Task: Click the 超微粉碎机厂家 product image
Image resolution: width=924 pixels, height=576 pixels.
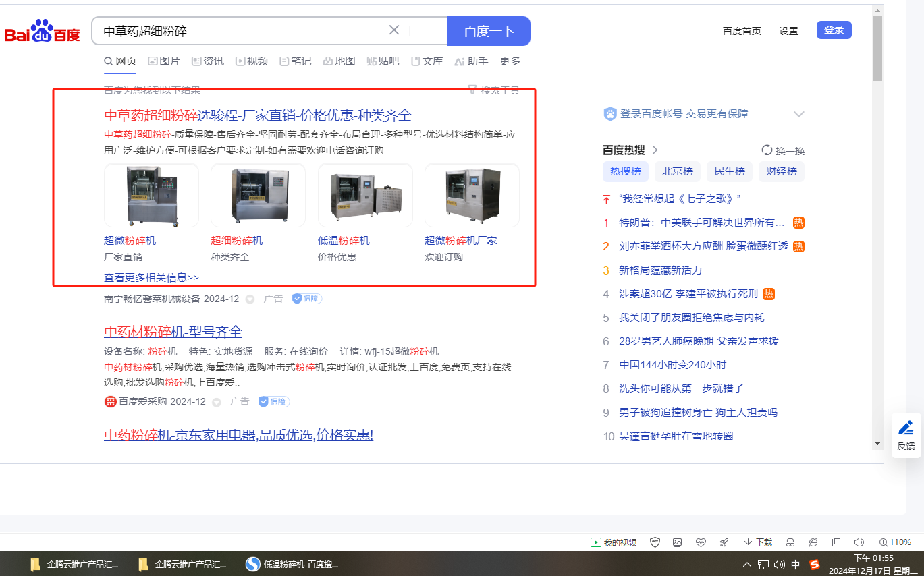Action: click(472, 195)
